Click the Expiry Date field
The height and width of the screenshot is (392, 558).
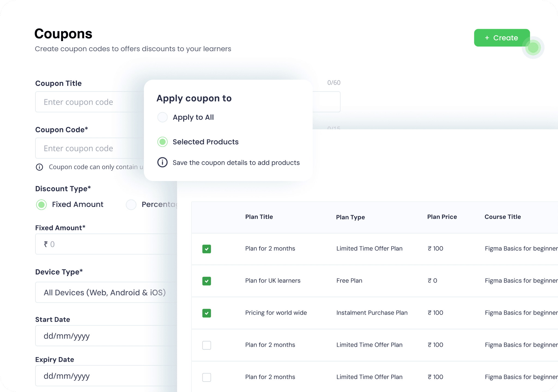coord(106,376)
